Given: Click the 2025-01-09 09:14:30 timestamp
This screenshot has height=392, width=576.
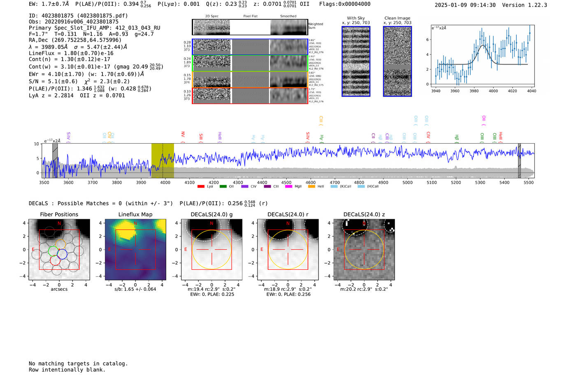Looking at the screenshot, I should coord(465,5).
